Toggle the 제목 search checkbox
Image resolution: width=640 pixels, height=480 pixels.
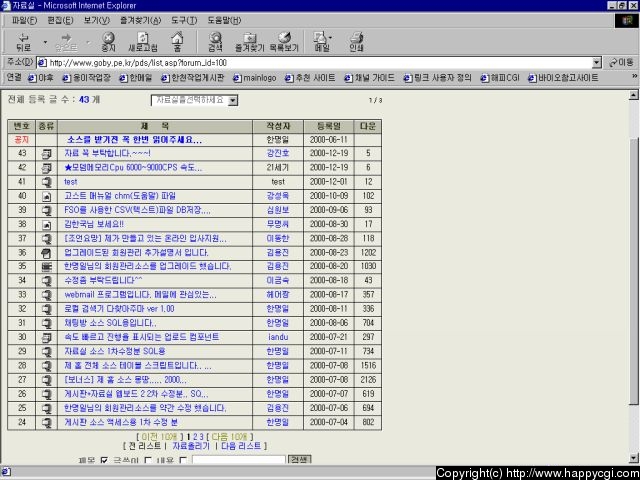[x=104, y=460]
